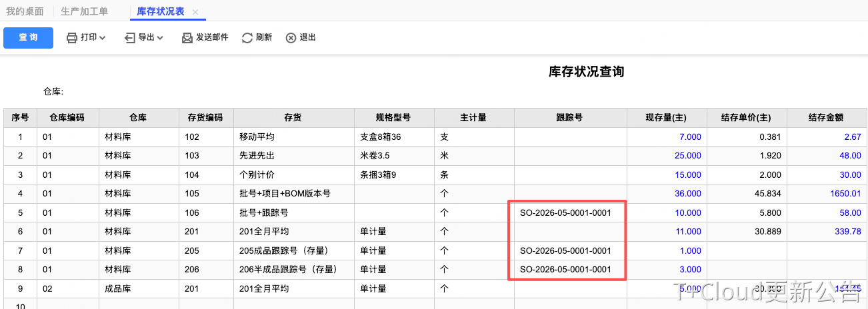Click the refresh circular arrow icon
Image resolution: width=868 pixels, height=309 pixels.
[247, 38]
